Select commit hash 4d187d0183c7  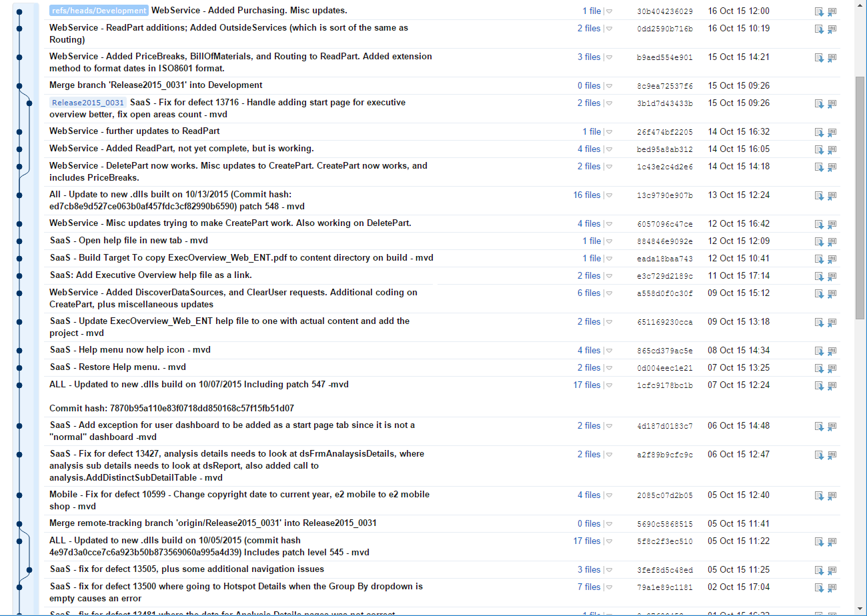coord(665,427)
